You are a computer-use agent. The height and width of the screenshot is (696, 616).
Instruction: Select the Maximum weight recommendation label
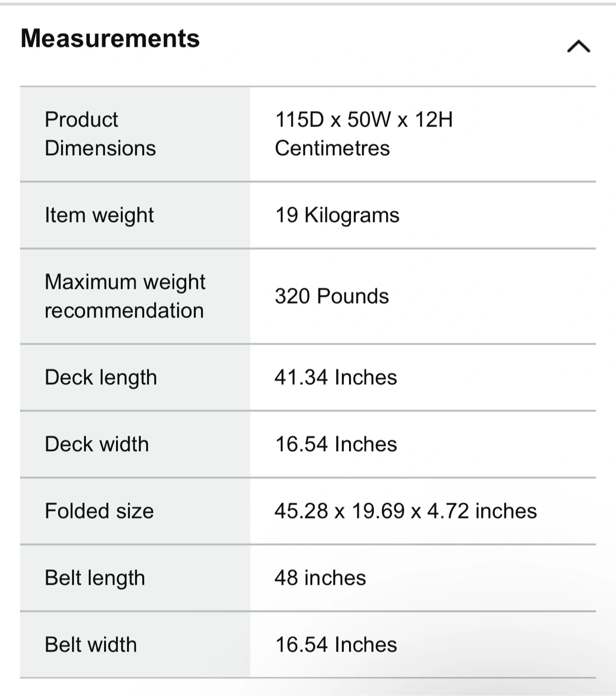[x=125, y=296]
